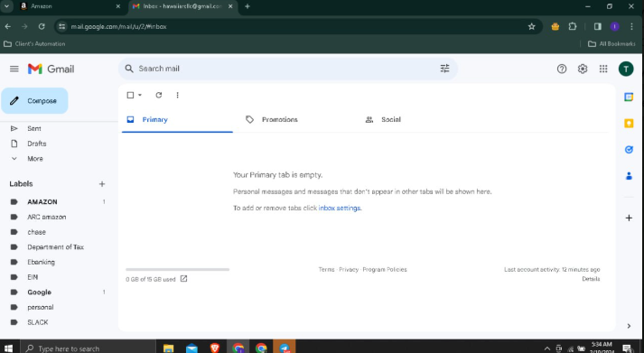644x353 pixels.
Task: Compose a new email
Action: (x=34, y=101)
